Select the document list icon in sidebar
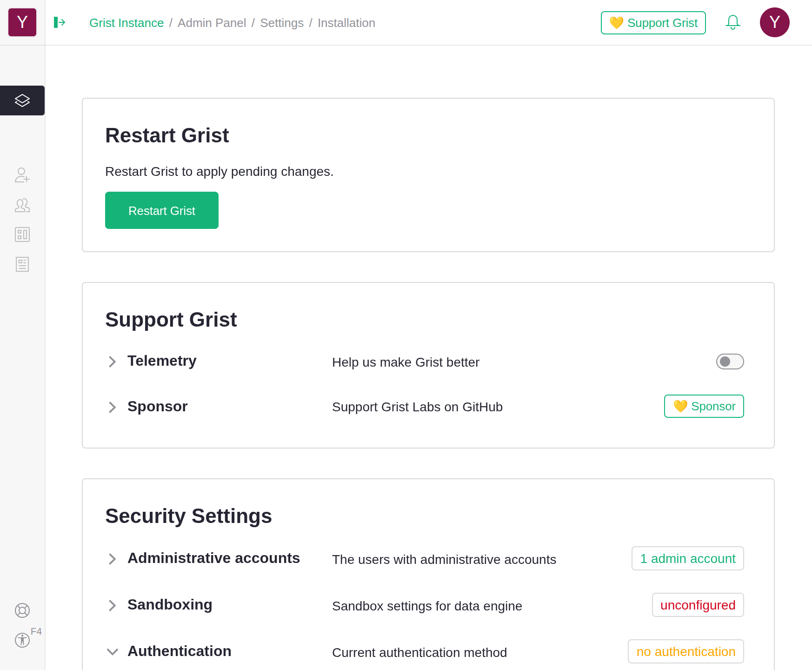The image size is (812, 670). [22, 264]
